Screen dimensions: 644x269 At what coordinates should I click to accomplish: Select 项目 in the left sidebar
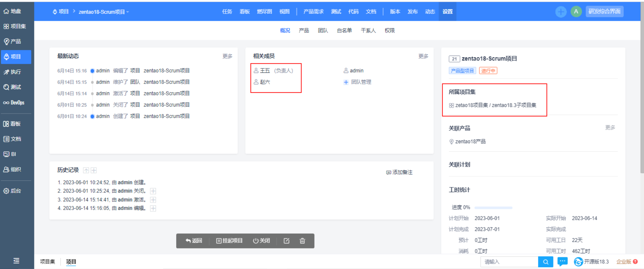[x=16, y=57]
